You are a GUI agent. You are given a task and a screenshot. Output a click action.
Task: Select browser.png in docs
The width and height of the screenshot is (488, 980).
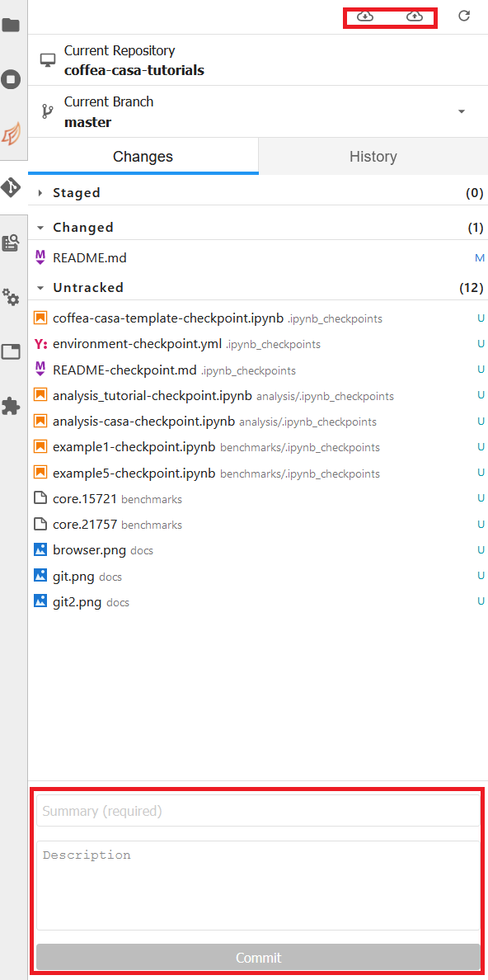[257, 550]
